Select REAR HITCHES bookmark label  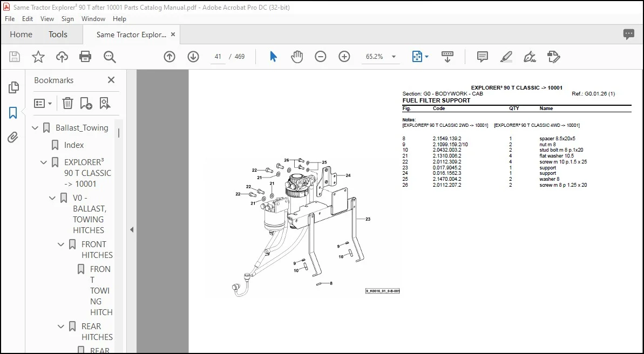pos(97,331)
